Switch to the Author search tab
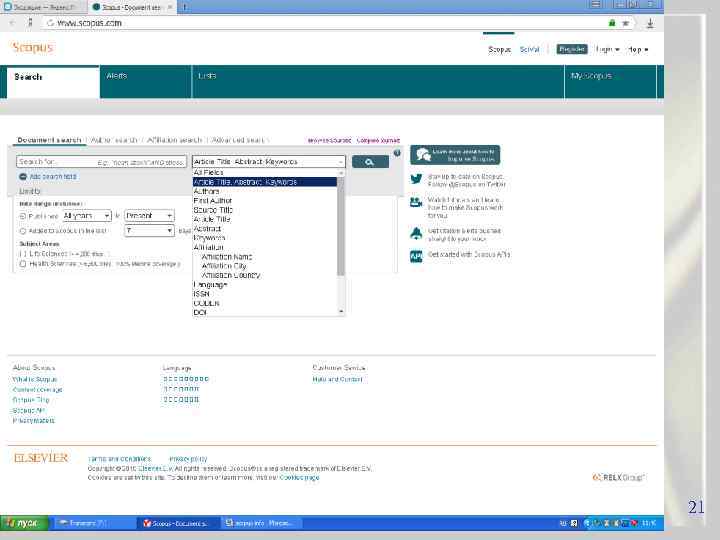720x540 pixels. 113,140
